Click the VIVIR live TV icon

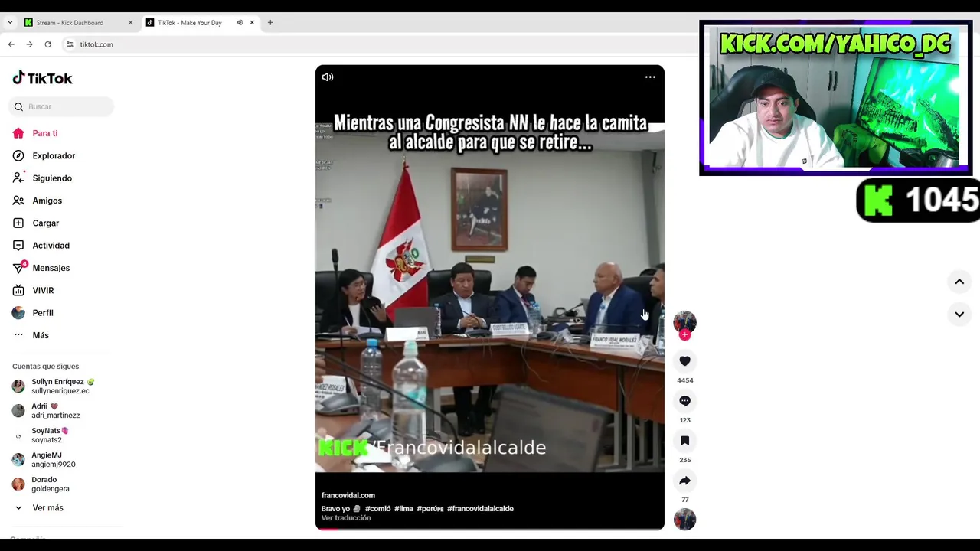[18, 290]
